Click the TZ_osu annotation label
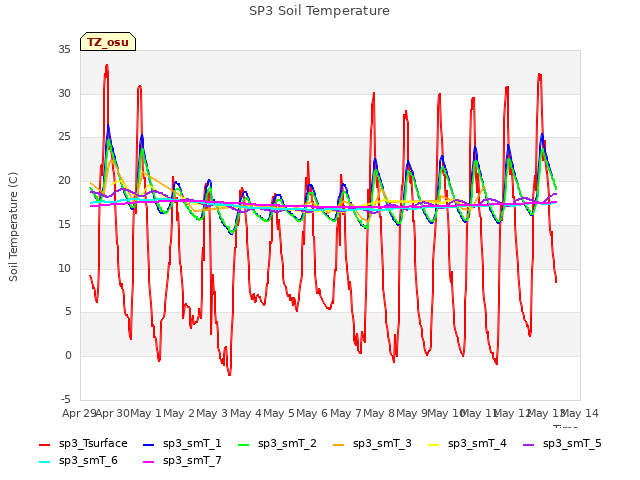 pos(108,42)
